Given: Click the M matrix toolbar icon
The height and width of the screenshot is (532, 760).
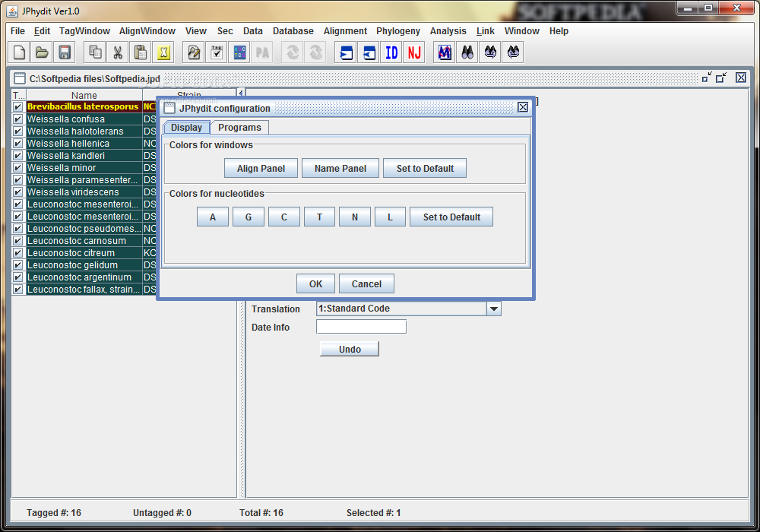Looking at the screenshot, I should click(445, 52).
